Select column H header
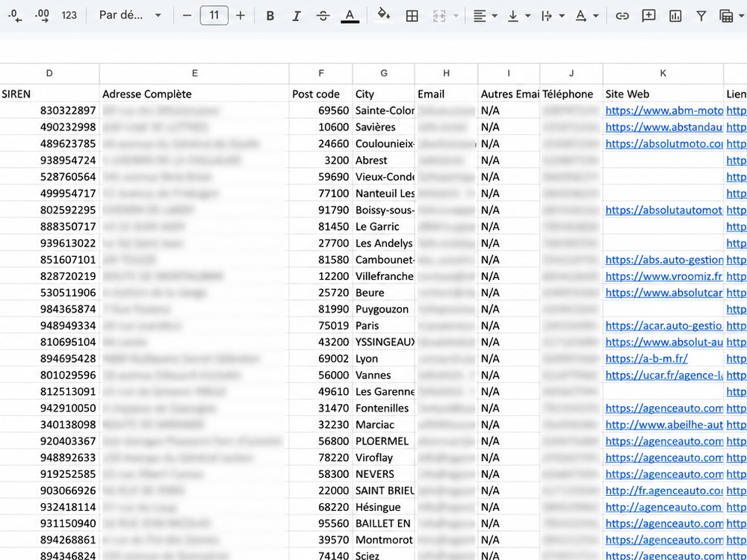Image resolution: width=747 pixels, height=560 pixels. pos(447,73)
